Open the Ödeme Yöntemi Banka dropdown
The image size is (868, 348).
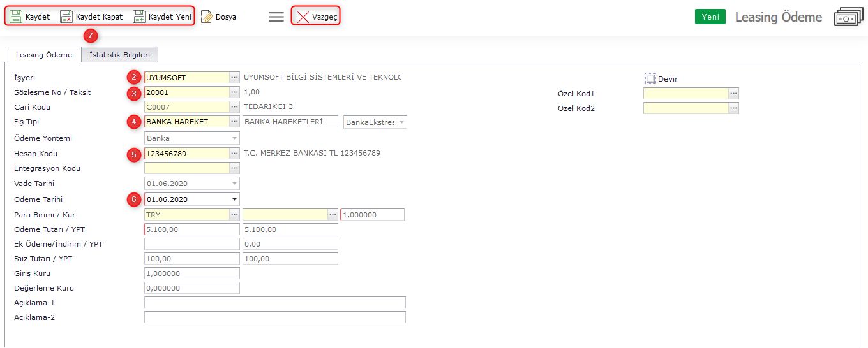point(234,138)
